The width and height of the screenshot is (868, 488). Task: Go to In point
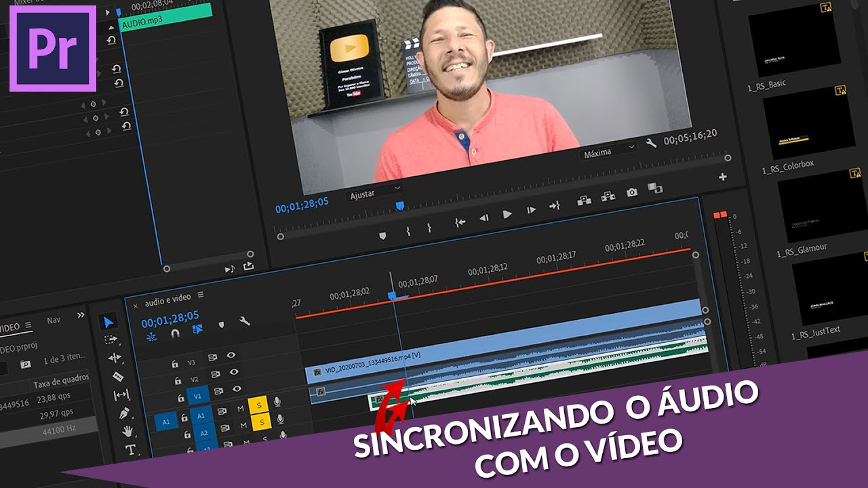pos(460,222)
